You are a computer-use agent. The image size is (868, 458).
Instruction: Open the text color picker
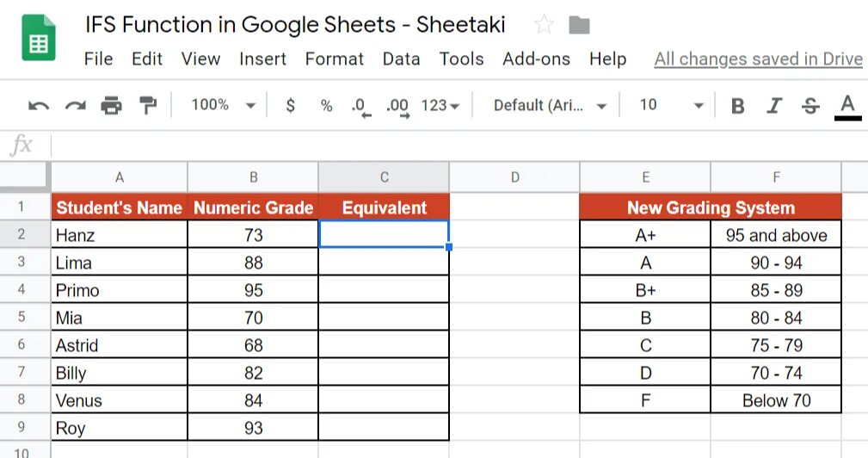[x=847, y=107]
